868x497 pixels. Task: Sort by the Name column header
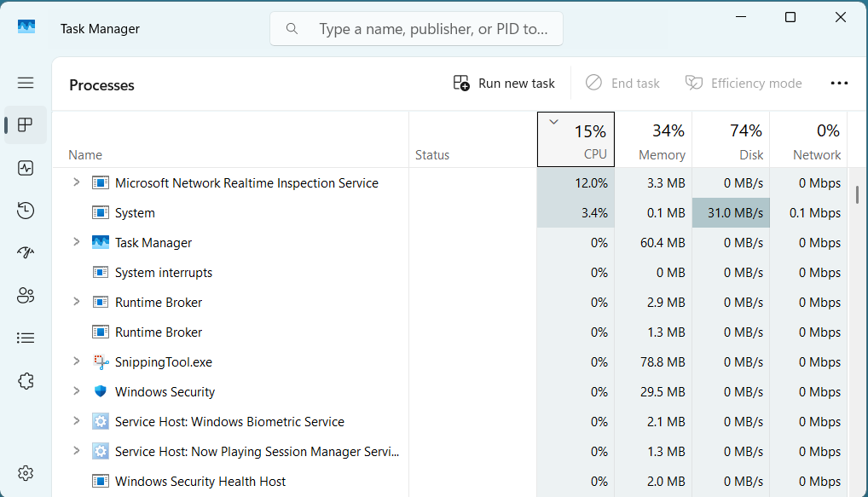231,140
